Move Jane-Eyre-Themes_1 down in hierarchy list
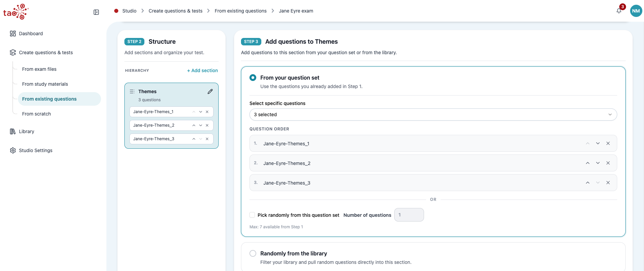This screenshot has width=644, height=271. 201,112
